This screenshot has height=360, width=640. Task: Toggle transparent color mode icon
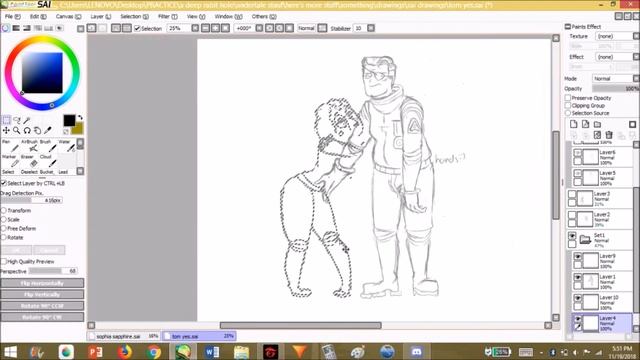coord(66,131)
